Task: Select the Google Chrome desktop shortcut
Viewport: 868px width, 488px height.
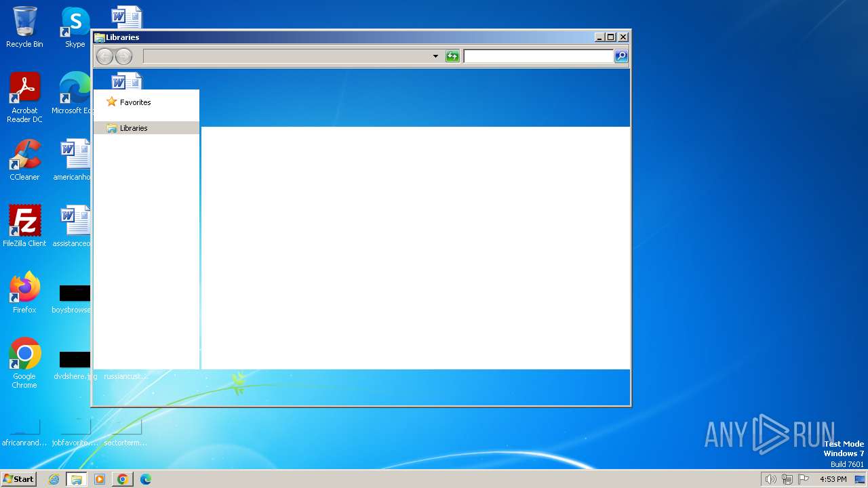Action: (24, 363)
